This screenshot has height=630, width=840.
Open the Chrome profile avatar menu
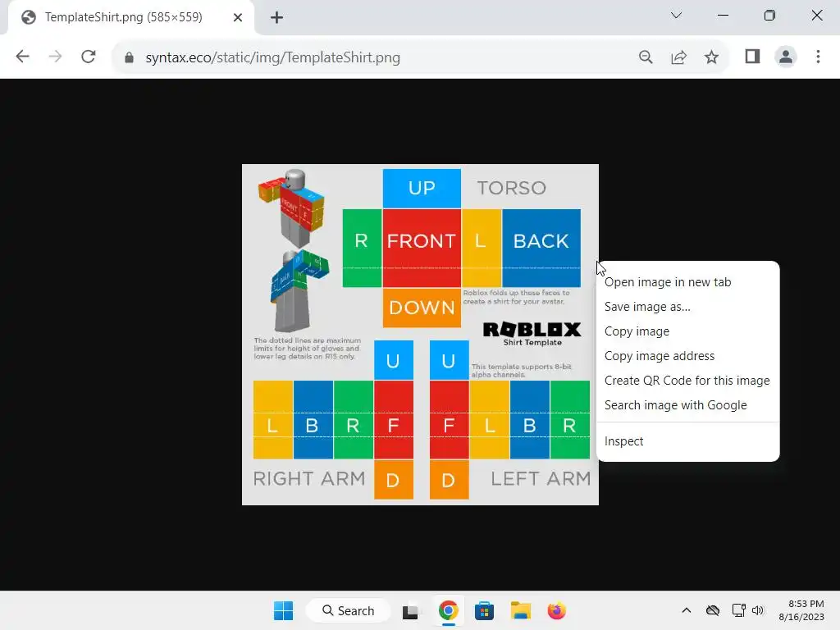(x=785, y=57)
